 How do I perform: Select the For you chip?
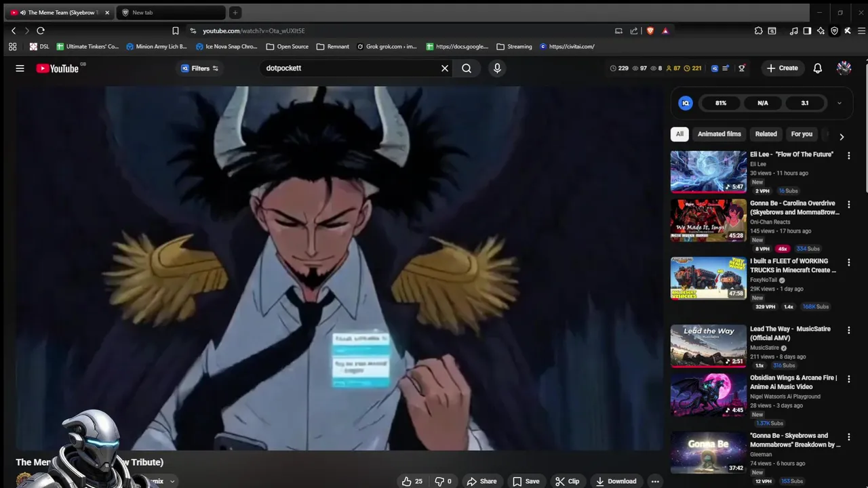(802, 134)
